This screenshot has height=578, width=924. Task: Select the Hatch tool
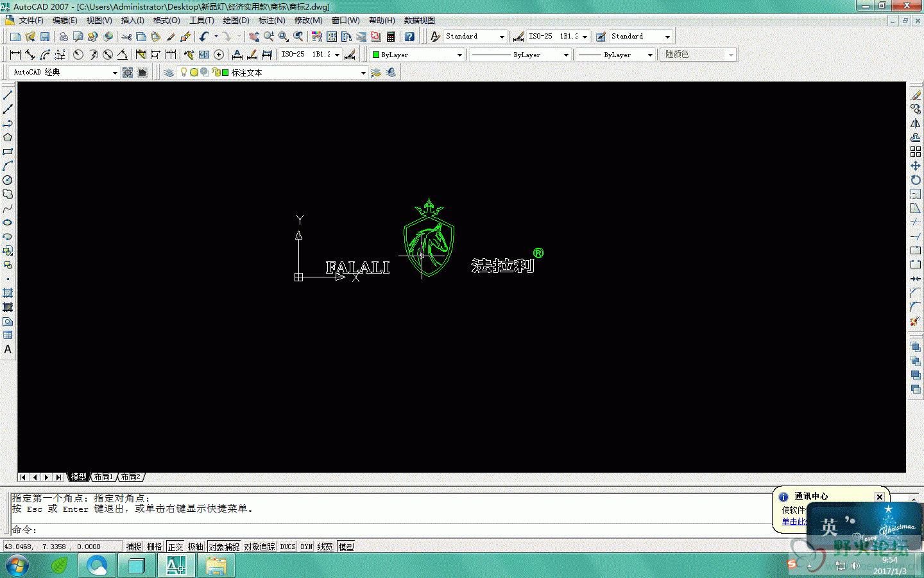click(x=8, y=293)
